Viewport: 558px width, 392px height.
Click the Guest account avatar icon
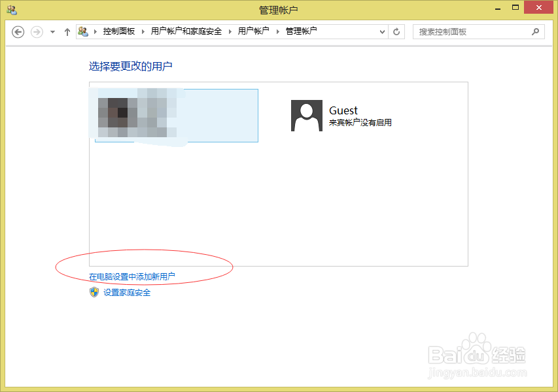tap(306, 117)
